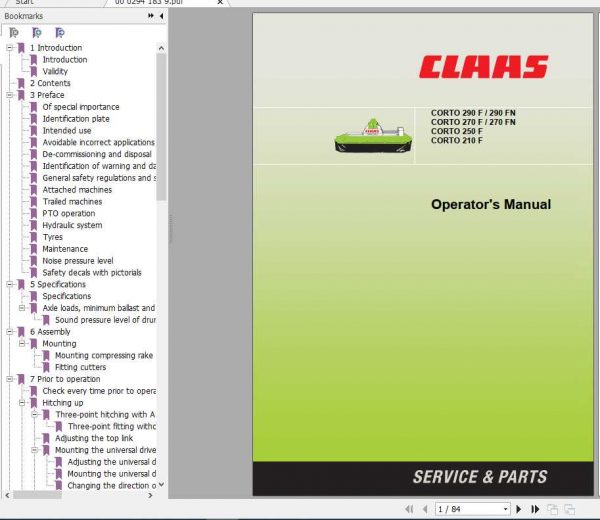Click the first bookmark options icon
Screen dimensions: 600x520
(x=14, y=33)
